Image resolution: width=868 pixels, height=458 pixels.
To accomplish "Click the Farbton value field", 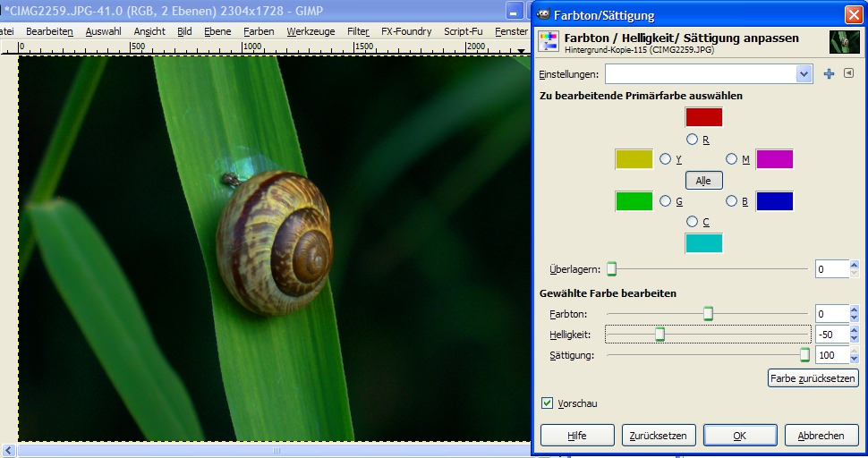I will click(x=832, y=314).
